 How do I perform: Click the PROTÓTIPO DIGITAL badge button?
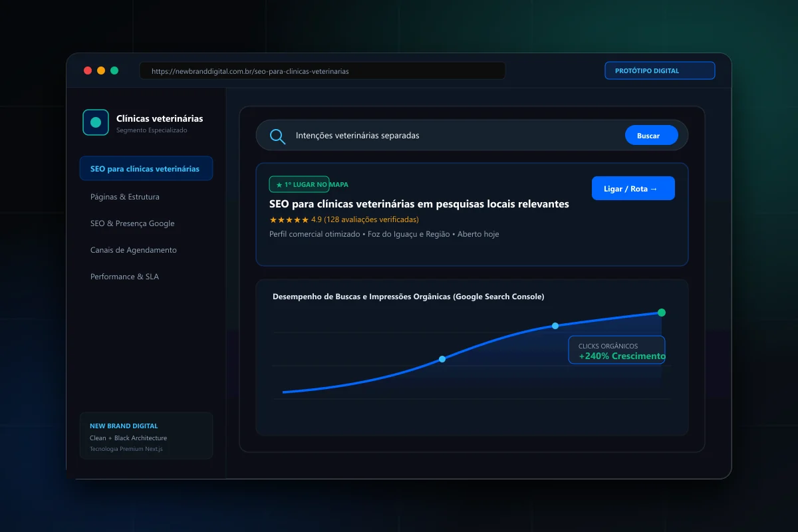point(660,70)
